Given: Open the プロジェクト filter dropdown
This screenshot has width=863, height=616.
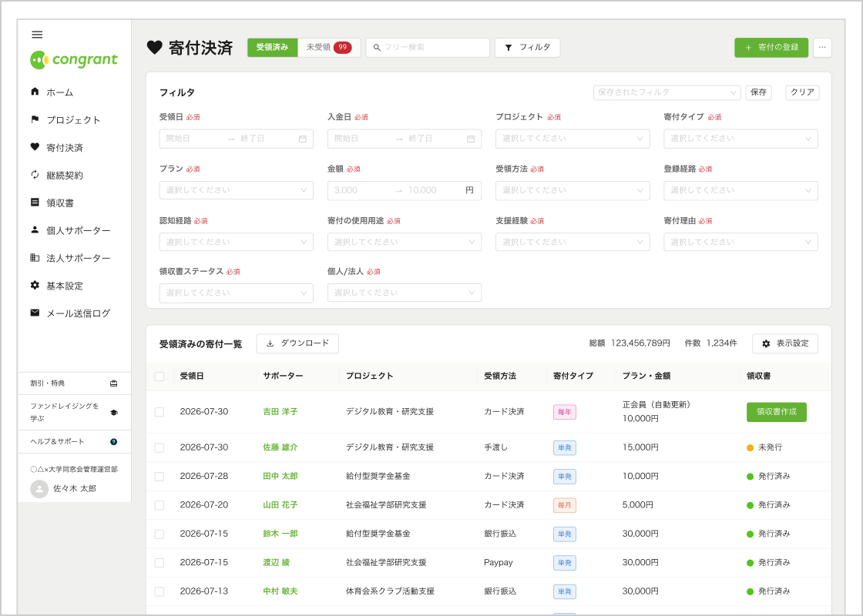Looking at the screenshot, I should pyautogui.click(x=573, y=139).
